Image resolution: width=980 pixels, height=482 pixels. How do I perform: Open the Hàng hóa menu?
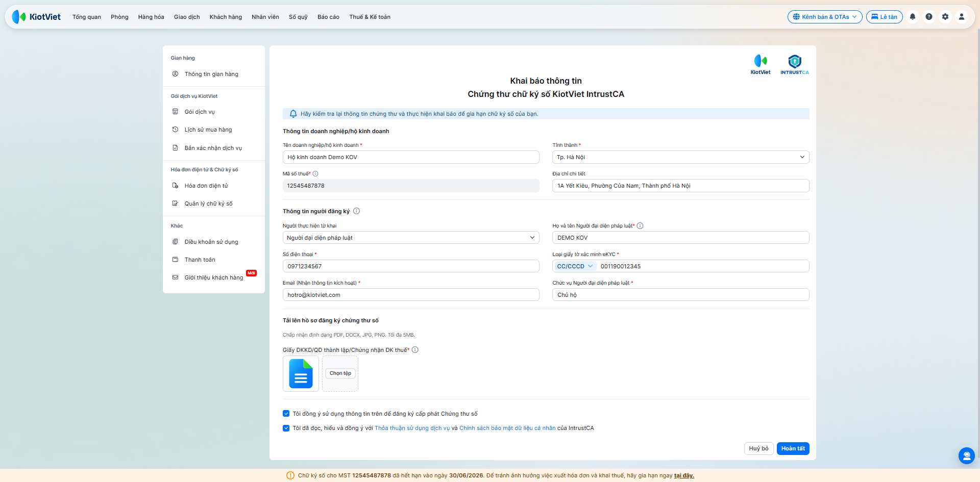click(151, 17)
